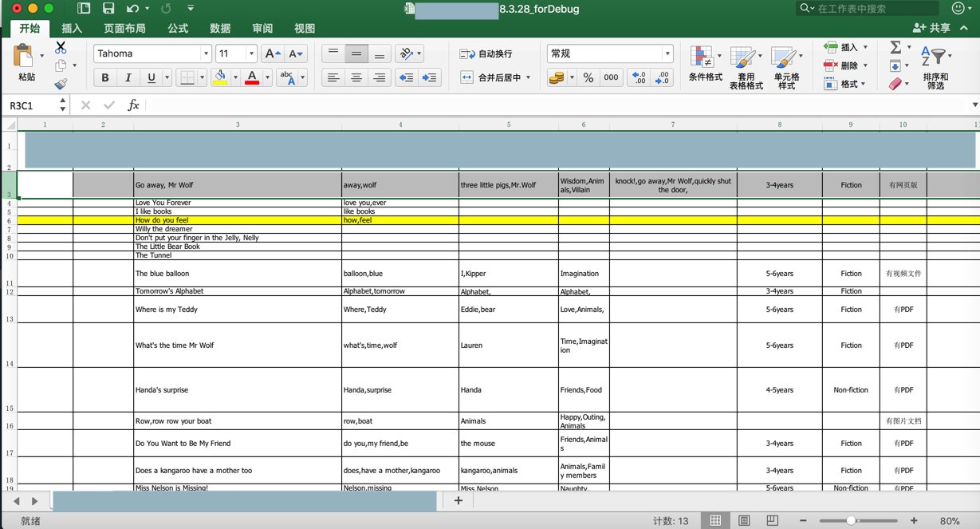
Task: Toggle Italic formatting
Action: [x=128, y=77]
